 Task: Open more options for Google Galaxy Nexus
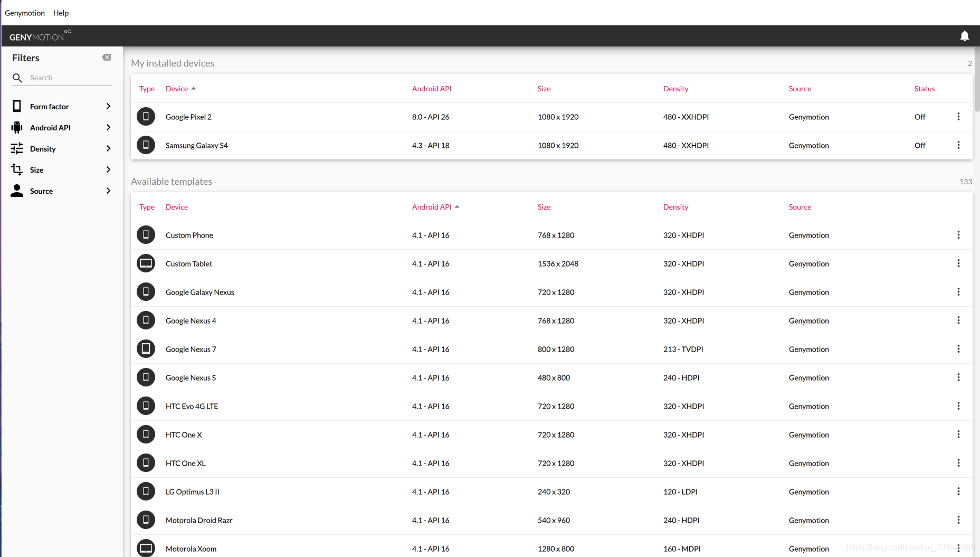[x=958, y=292]
